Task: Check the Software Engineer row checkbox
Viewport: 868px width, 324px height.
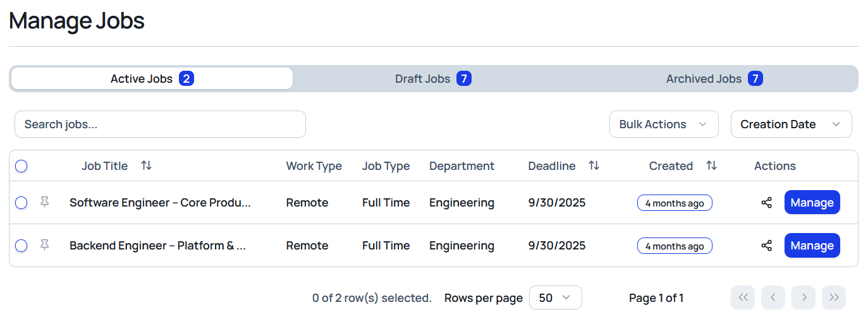Action: point(21,203)
